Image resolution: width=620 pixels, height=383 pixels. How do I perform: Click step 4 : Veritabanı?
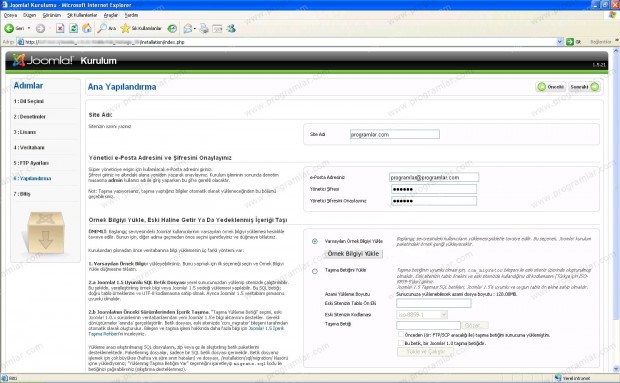tap(29, 147)
